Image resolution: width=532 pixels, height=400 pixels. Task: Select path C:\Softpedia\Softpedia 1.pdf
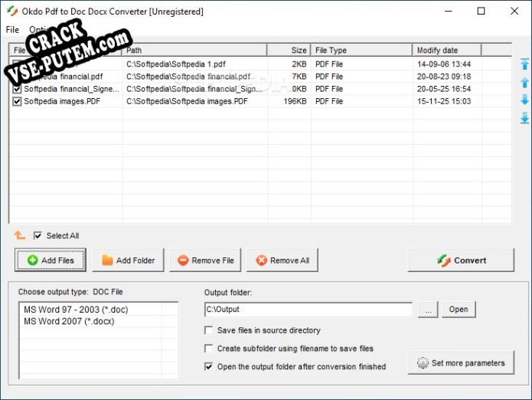176,64
